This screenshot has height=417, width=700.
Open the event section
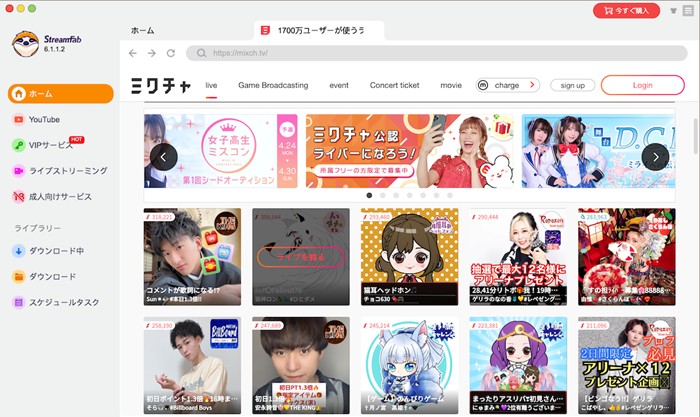pyautogui.click(x=339, y=85)
